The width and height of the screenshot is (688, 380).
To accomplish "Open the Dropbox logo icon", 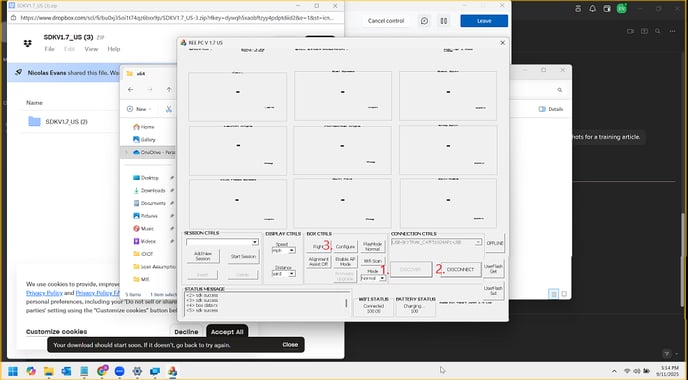I will coord(28,43).
